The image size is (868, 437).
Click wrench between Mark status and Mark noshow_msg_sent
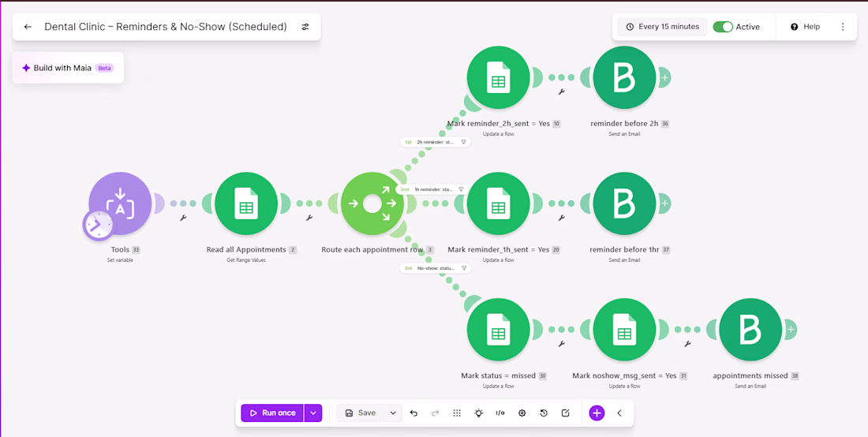[x=561, y=343]
